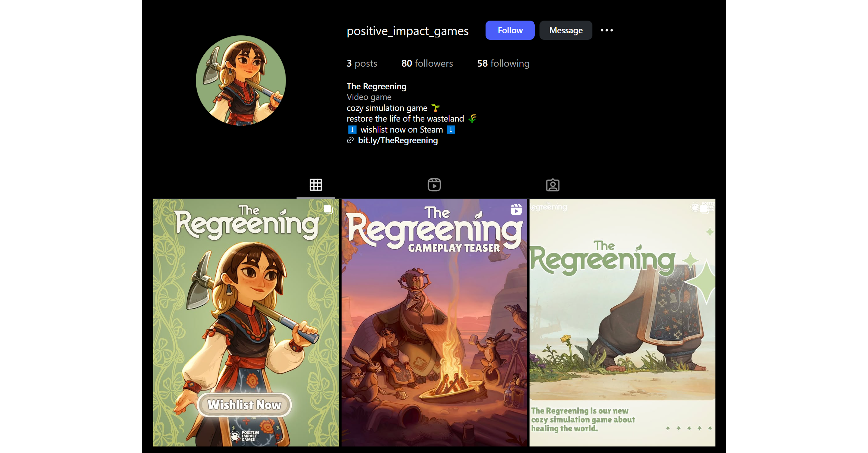Click the carousel icon on third post
Screen dimensions: 868x453
704,209
